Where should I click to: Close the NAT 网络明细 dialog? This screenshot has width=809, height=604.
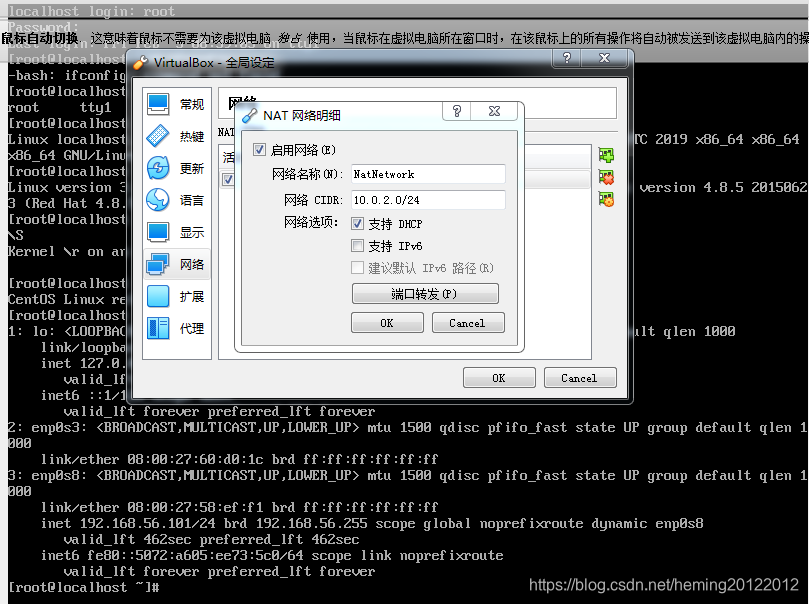(x=494, y=111)
